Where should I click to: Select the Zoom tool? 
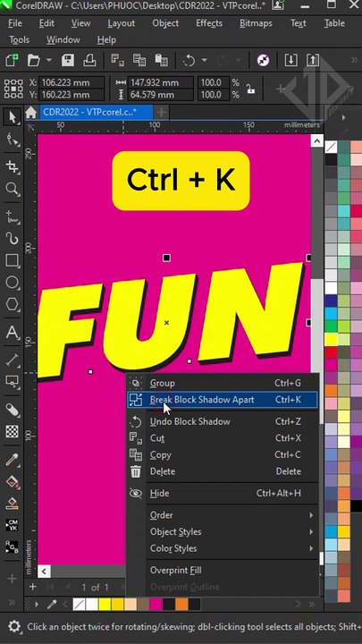[x=12, y=189]
